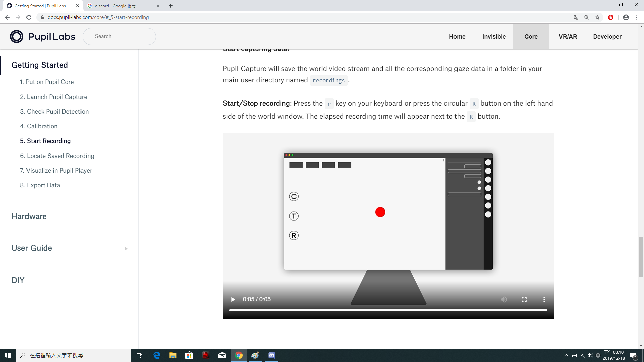This screenshot has width=644, height=362.
Task: Open the Chrome three-dot menu
Action: coord(637,17)
